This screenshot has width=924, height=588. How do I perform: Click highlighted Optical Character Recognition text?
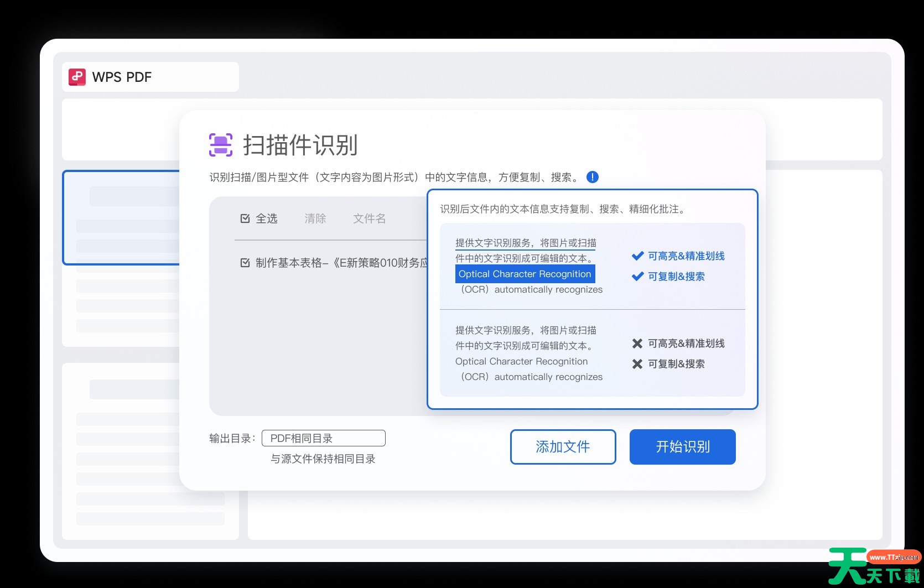(525, 274)
